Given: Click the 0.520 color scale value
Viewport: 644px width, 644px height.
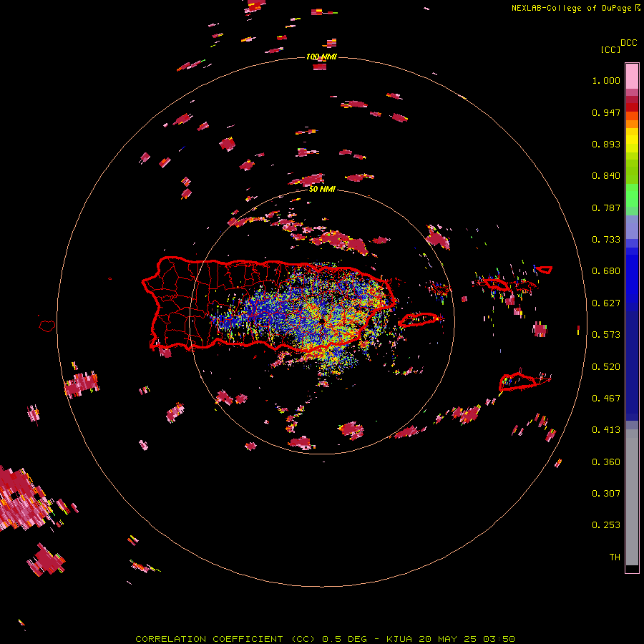Looking at the screenshot, I should 606,367.
